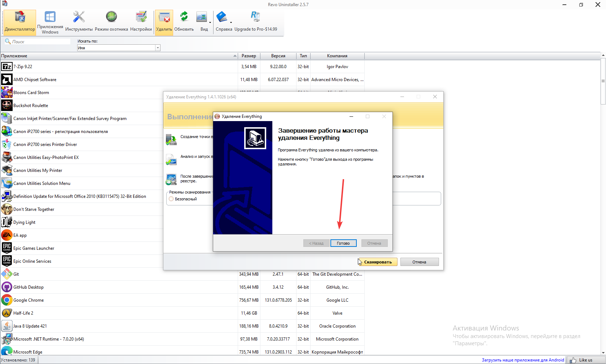
Task: Open Загрузить наше приложение для Android link
Action: coord(523,360)
